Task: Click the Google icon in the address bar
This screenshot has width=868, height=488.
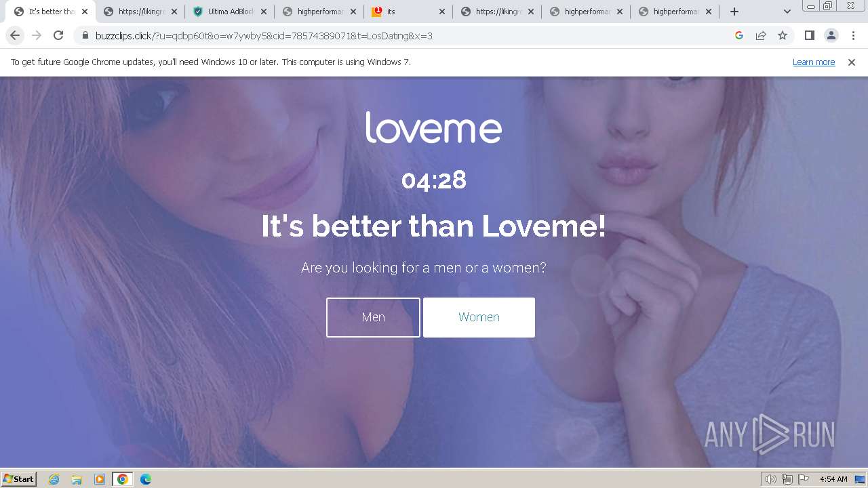Action: [x=739, y=35]
